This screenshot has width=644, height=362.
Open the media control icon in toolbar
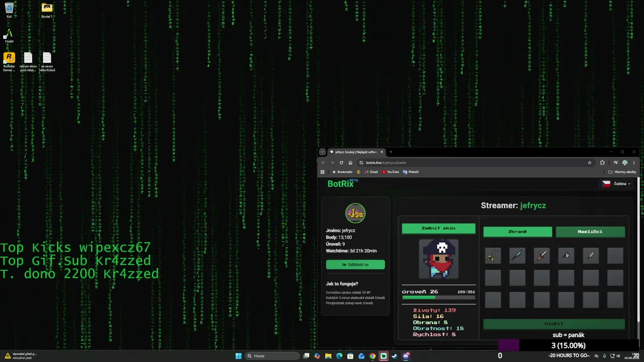pos(615,163)
